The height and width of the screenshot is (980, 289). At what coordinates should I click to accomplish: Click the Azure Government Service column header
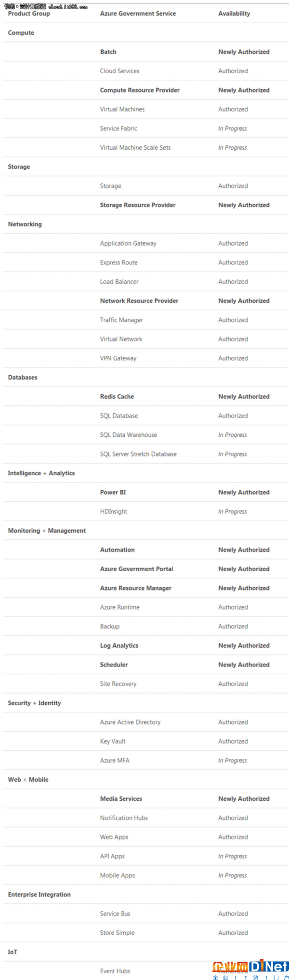click(138, 13)
